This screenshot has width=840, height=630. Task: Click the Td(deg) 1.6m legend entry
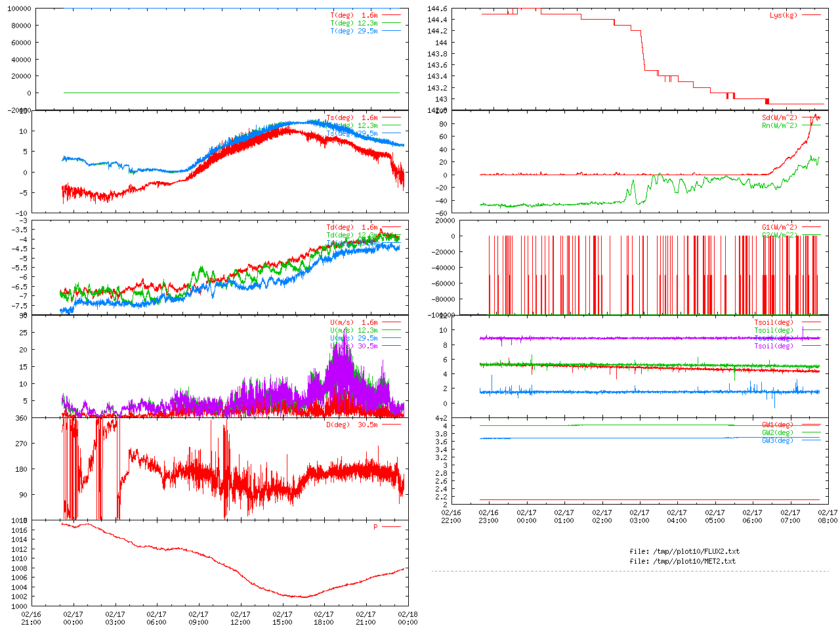[352, 227]
